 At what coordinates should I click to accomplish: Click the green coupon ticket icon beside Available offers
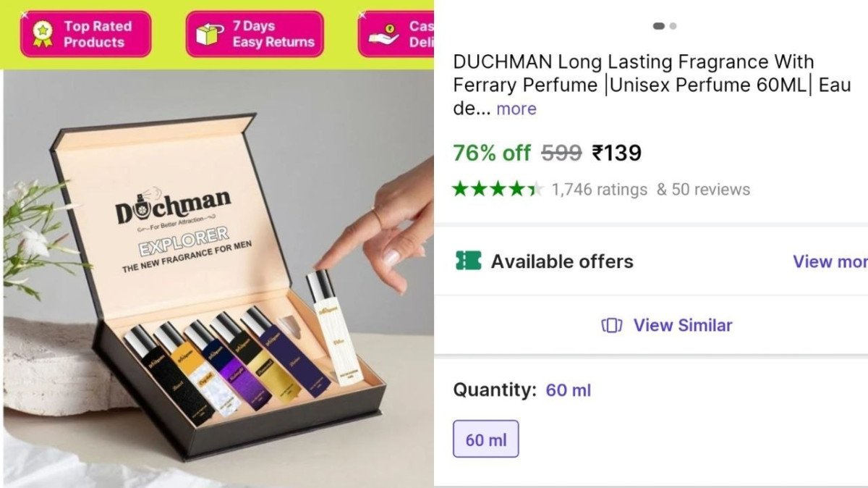pyautogui.click(x=467, y=261)
